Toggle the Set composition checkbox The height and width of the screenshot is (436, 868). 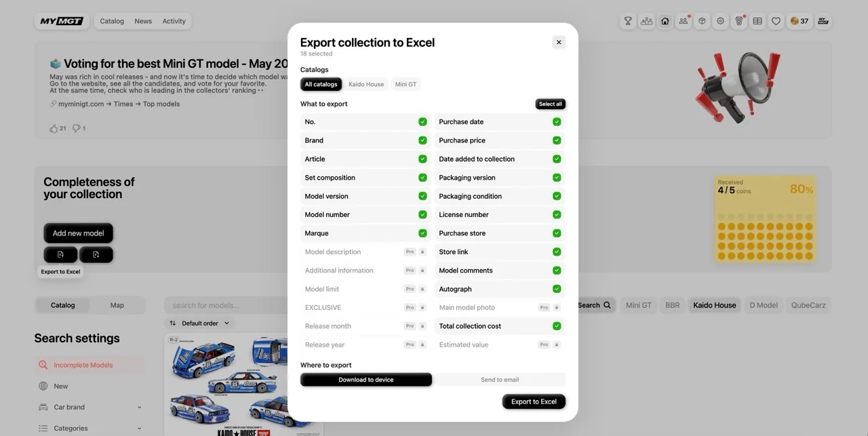(x=422, y=178)
